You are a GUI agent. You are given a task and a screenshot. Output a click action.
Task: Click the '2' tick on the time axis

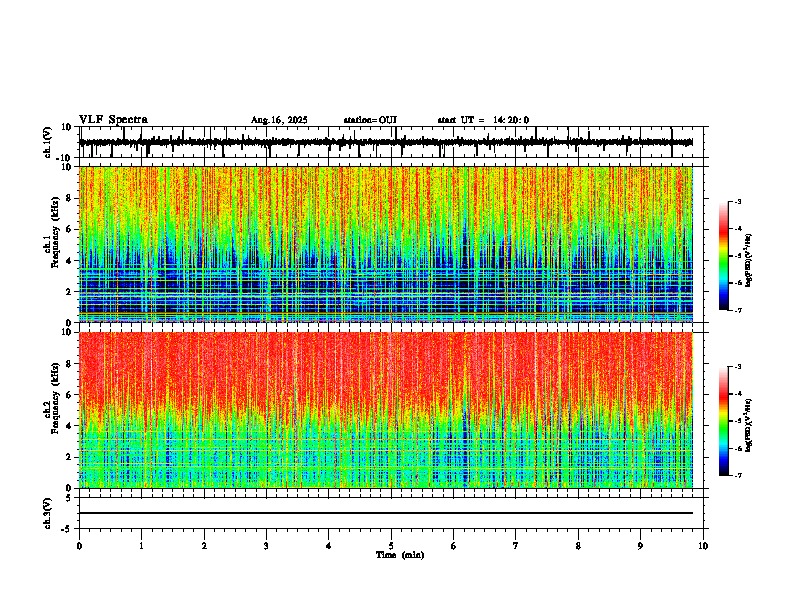(204, 546)
